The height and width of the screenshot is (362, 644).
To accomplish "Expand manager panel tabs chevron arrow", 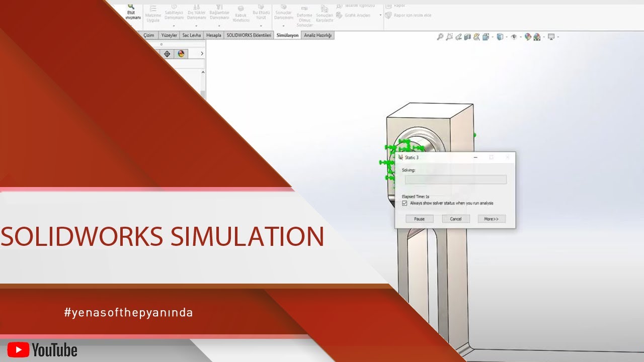I will [202, 54].
